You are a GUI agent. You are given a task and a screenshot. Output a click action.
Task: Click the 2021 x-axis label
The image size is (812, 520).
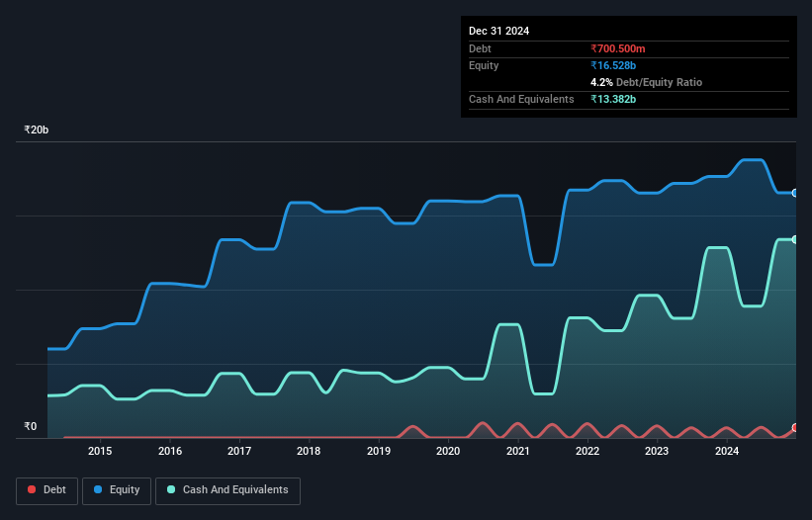pyautogui.click(x=518, y=451)
